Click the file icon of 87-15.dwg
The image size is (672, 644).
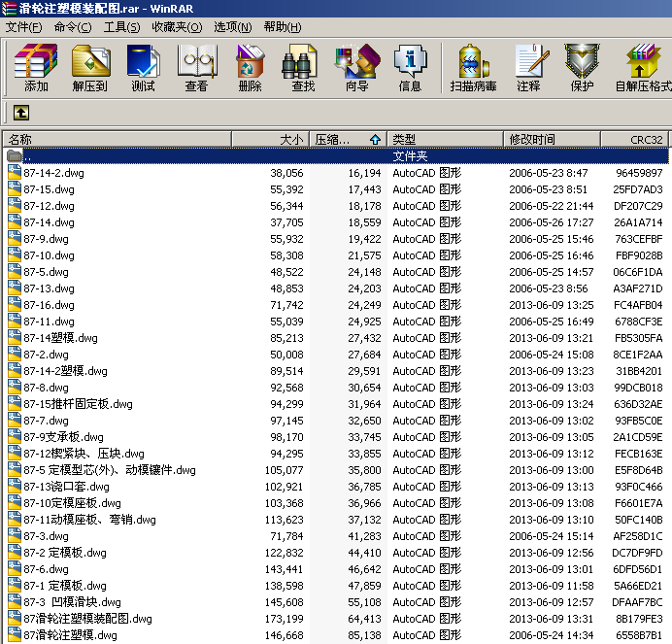tap(15, 188)
